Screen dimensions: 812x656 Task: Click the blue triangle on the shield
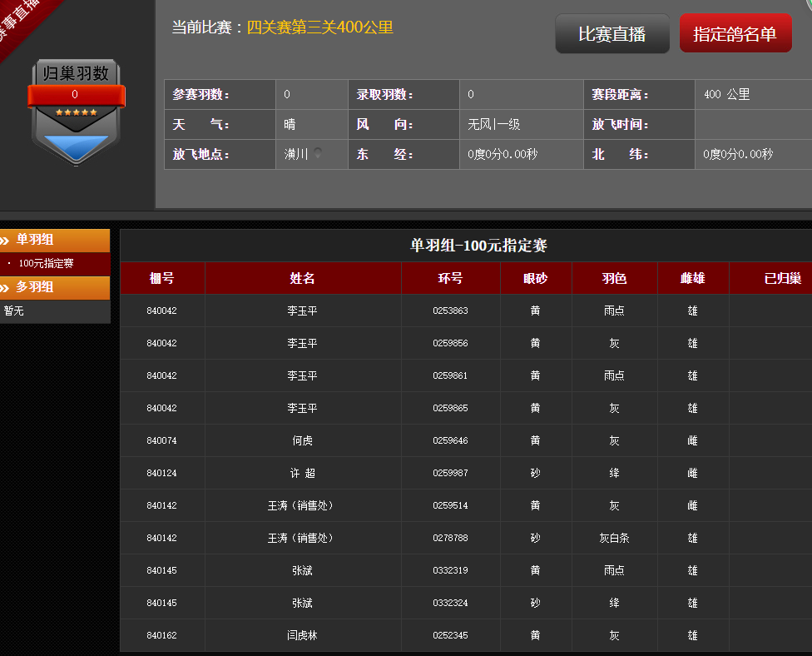[77, 147]
